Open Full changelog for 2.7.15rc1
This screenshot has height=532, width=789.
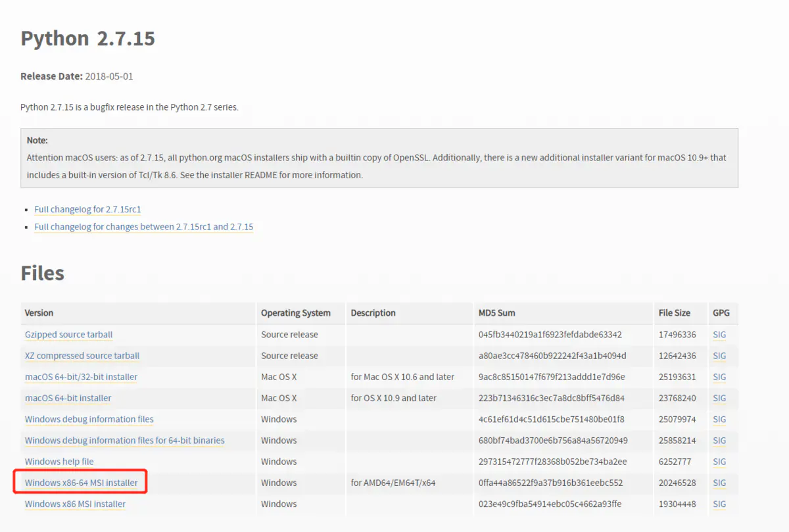[x=87, y=209]
